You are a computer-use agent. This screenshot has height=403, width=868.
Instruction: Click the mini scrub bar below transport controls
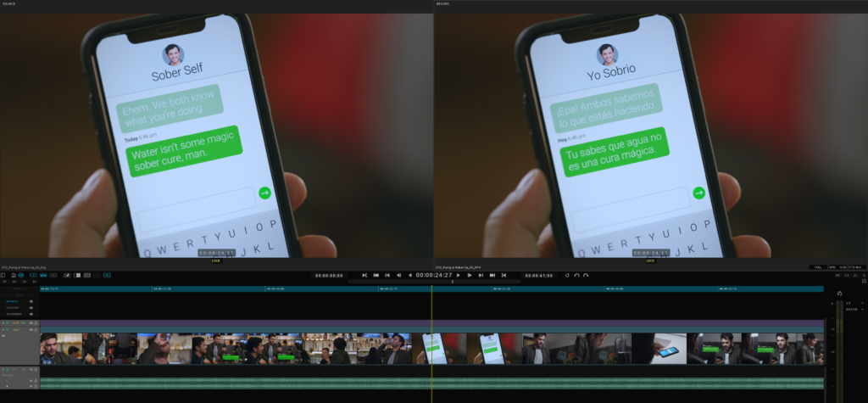click(434, 282)
